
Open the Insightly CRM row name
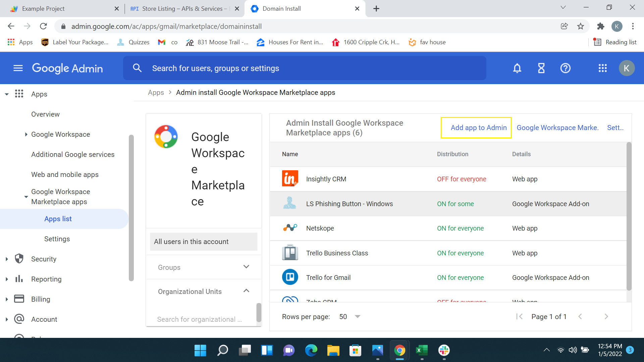pyautogui.click(x=326, y=179)
